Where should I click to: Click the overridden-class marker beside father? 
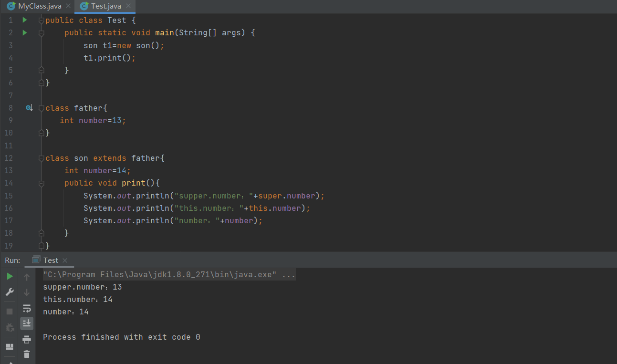pyautogui.click(x=29, y=108)
